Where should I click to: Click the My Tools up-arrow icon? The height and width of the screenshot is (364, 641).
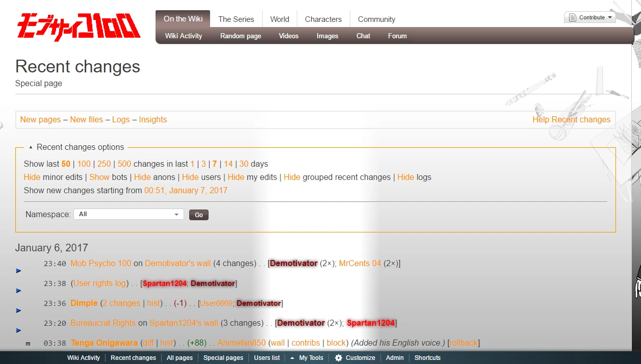click(x=292, y=358)
